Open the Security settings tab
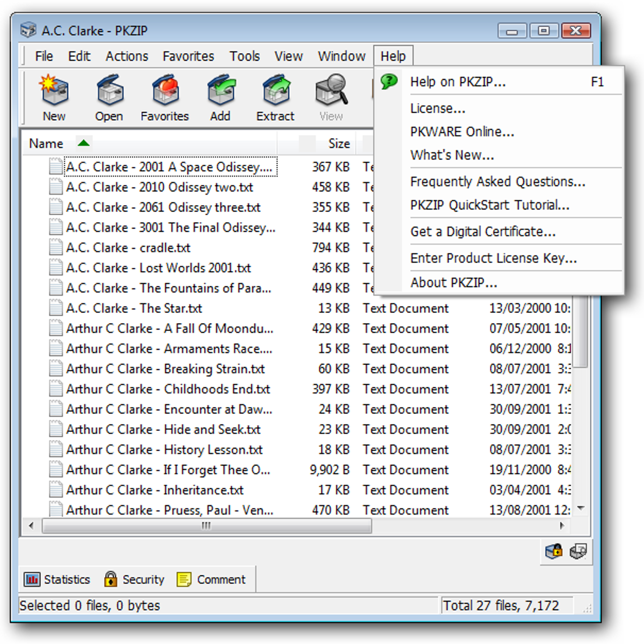644x644 pixels. (134, 579)
